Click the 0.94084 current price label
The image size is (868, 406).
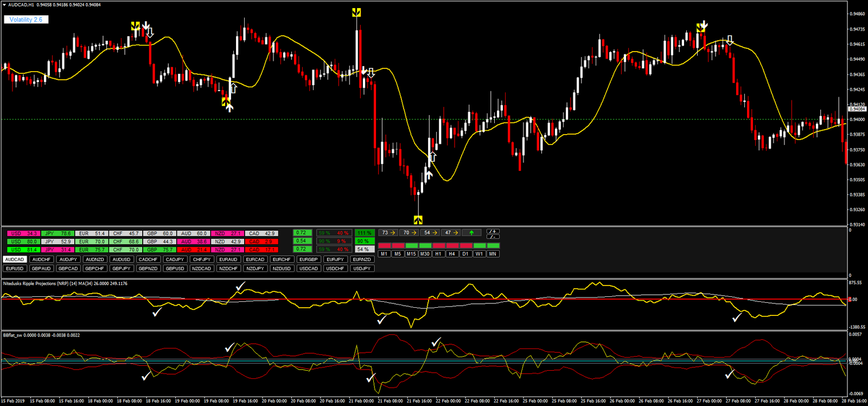click(857, 109)
